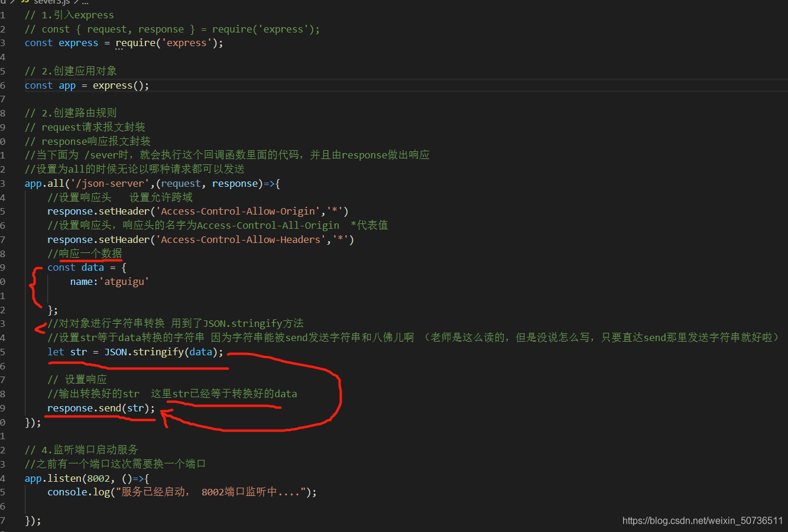The image size is (788, 532).
Task: Click the comment '// 4.监听端口启动服务'
Action: [82, 450]
